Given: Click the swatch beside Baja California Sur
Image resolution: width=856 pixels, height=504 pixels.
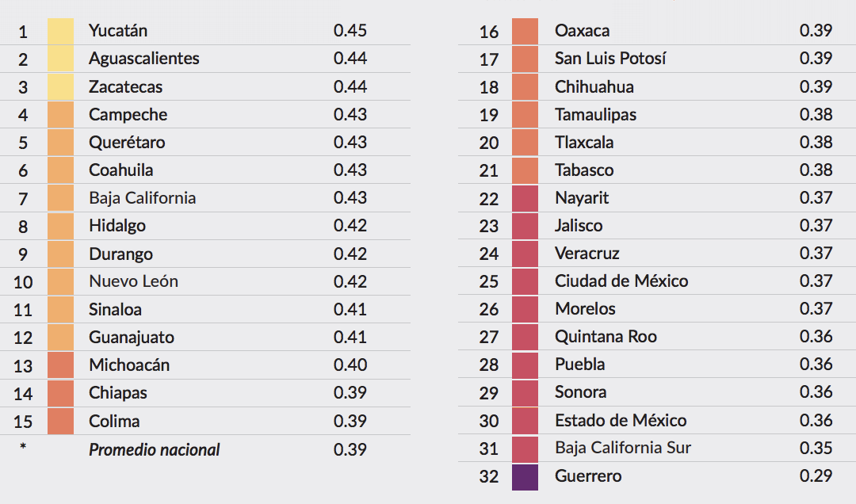Looking at the screenshot, I should coord(525,449).
